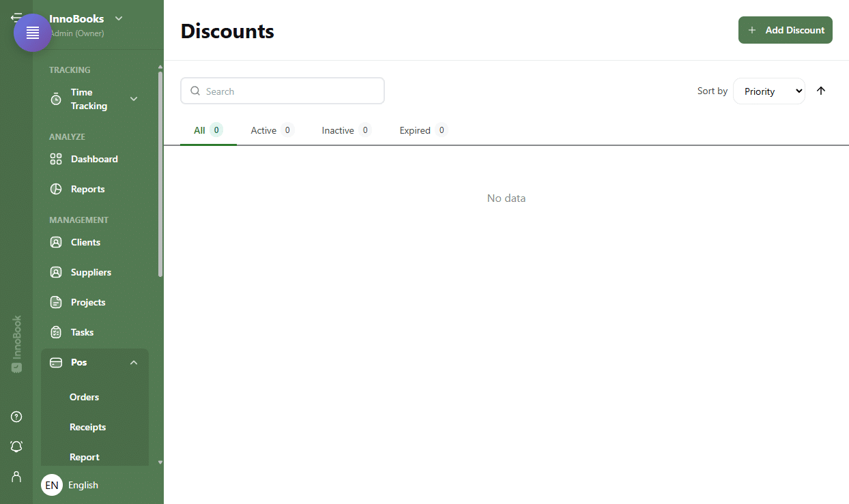Click the Time Tracking stopwatch icon
Image resolution: width=849 pixels, height=504 pixels.
(56, 99)
